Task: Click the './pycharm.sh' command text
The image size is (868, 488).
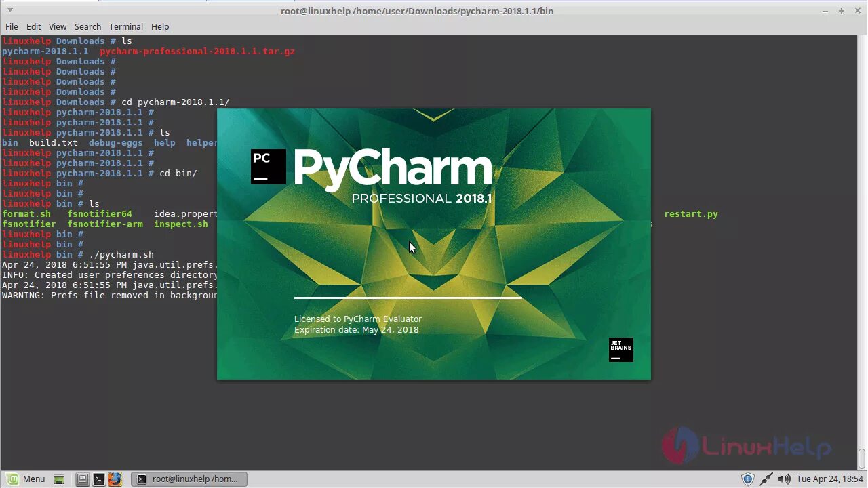Action: point(121,255)
